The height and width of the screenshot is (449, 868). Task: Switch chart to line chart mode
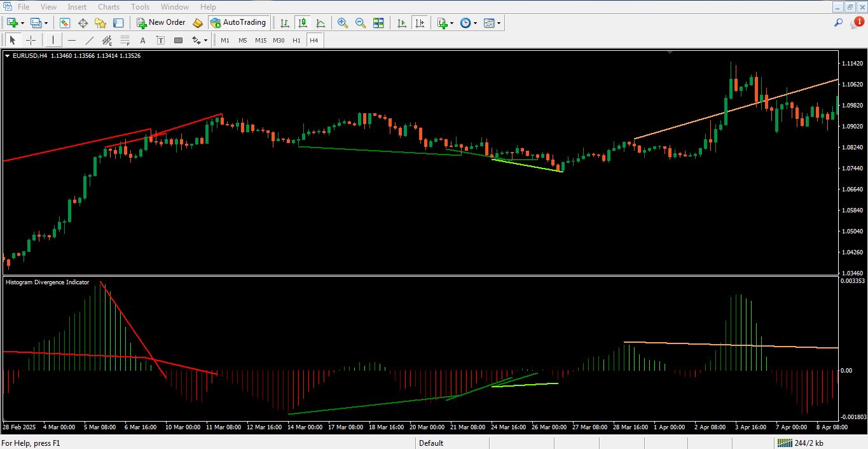point(320,23)
